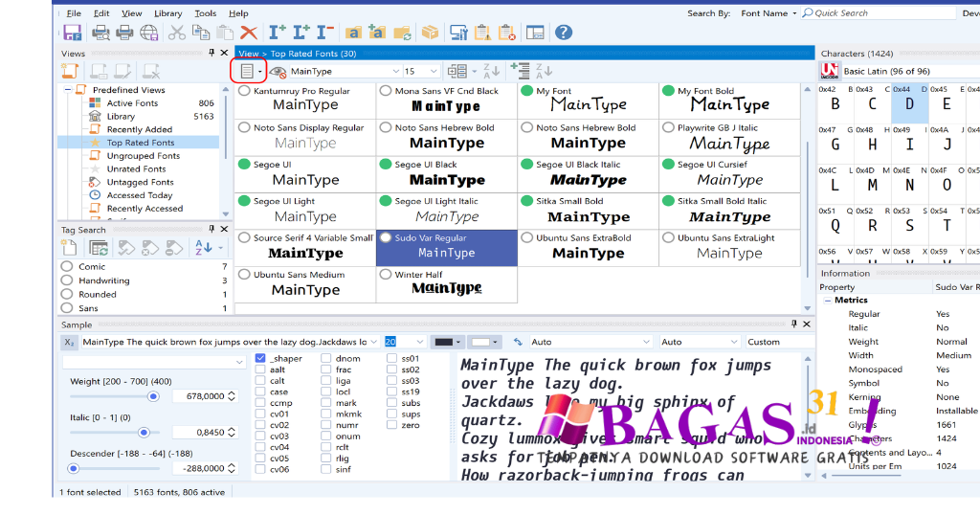This screenshot has height=515, width=980.
Task: Enable the liga feature checkbox
Action: point(326,381)
